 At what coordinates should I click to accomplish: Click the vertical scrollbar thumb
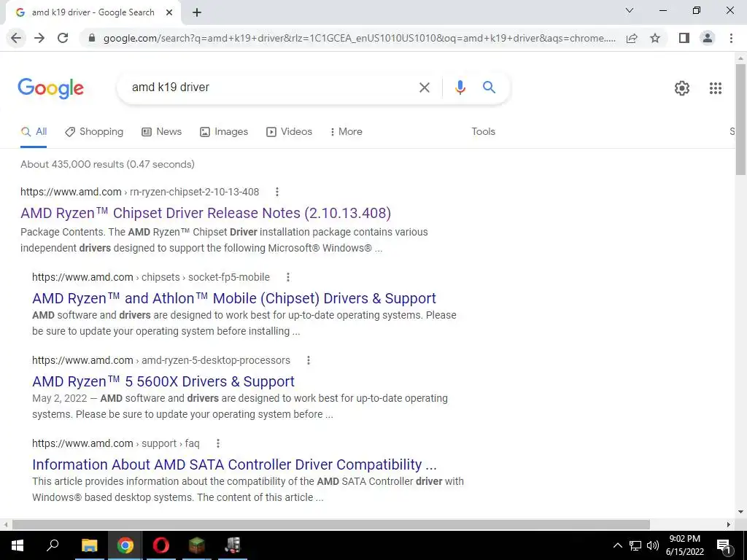click(740, 119)
